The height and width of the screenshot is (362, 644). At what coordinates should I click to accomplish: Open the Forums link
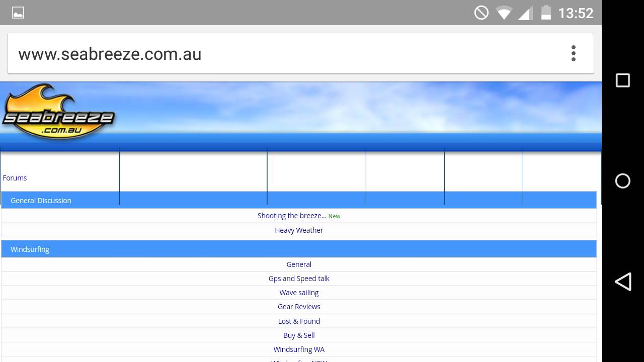[x=15, y=178]
